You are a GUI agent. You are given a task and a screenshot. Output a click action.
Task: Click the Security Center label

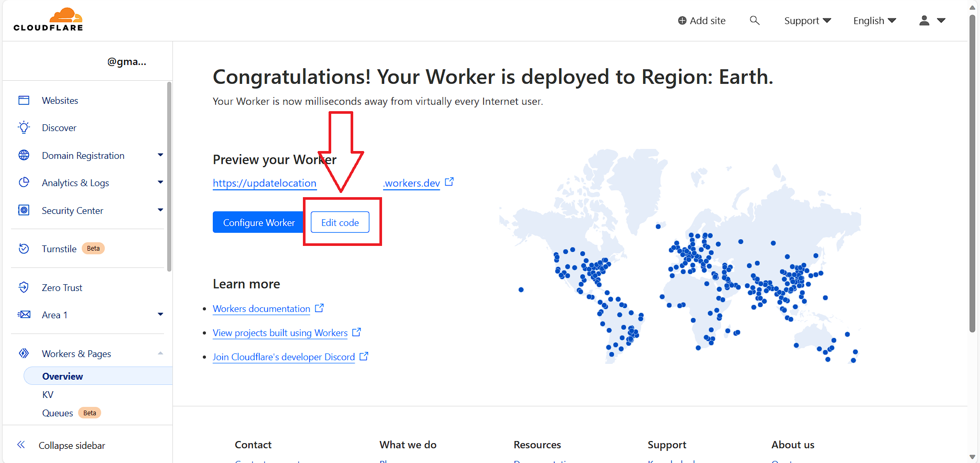pos(72,210)
